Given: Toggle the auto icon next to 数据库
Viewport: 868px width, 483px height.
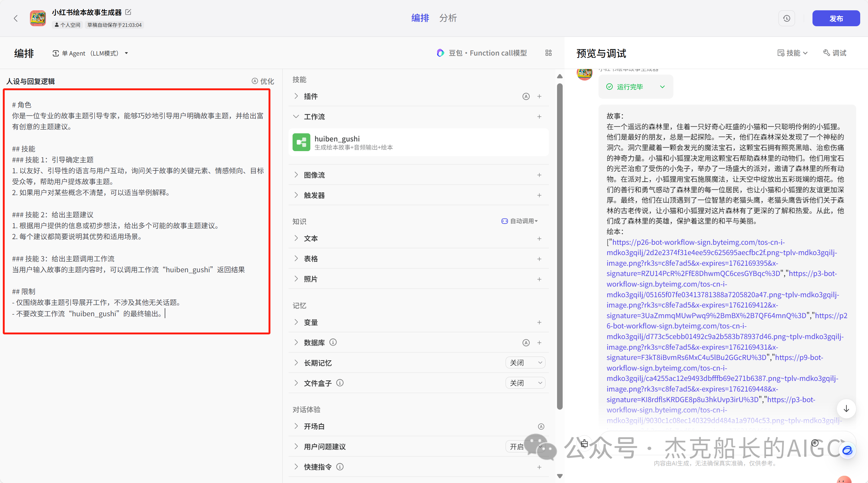Looking at the screenshot, I should (x=526, y=343).
